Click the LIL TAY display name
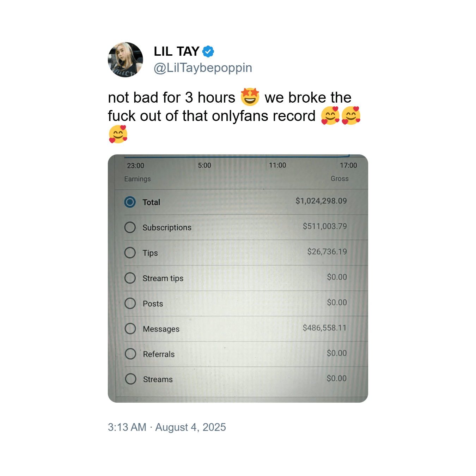The image size is (476, 476). [x=177, y=51]
